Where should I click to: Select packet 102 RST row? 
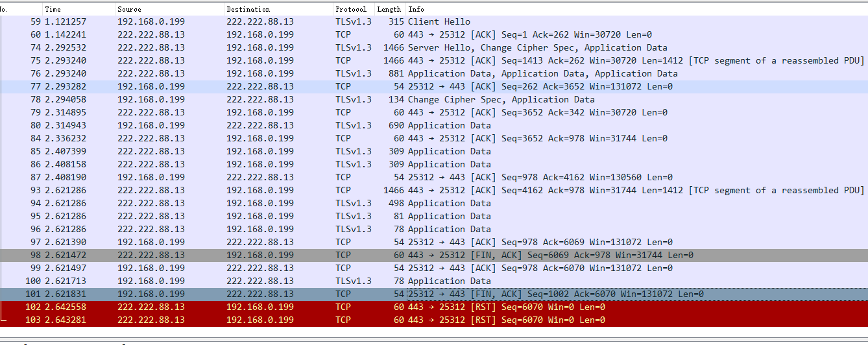[x=434, y=307]
